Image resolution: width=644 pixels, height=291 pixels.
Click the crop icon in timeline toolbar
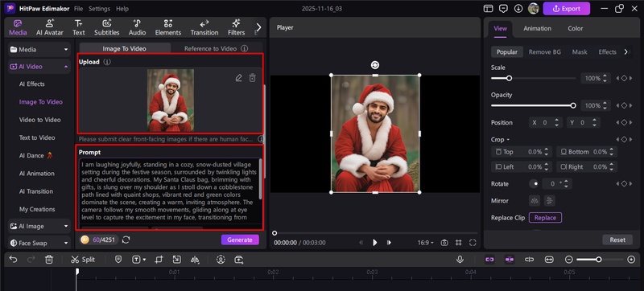(159, 260)
